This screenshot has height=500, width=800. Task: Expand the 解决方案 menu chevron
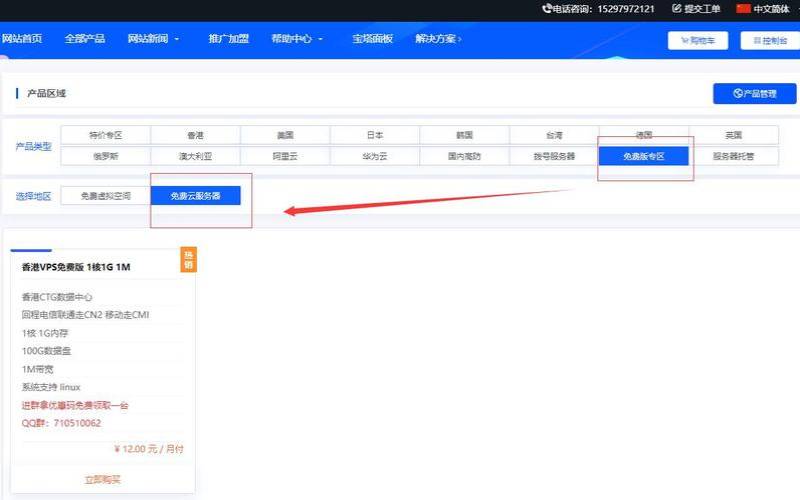point(460,40)
